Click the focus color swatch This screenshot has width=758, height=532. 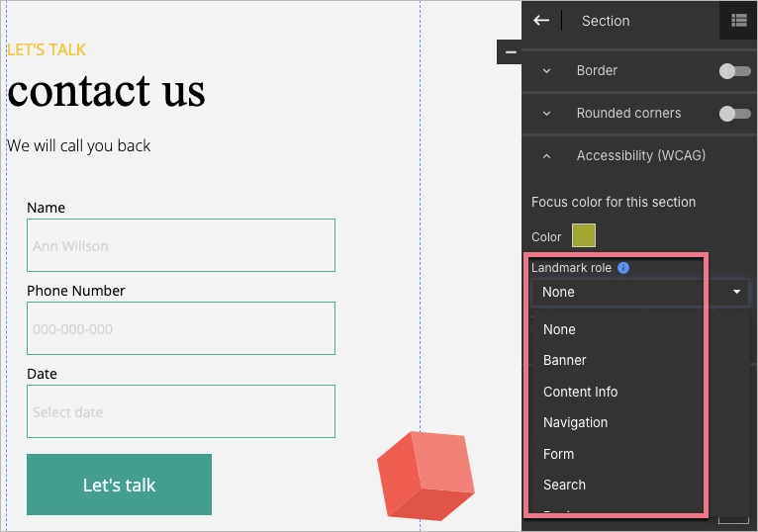[584, 236]
